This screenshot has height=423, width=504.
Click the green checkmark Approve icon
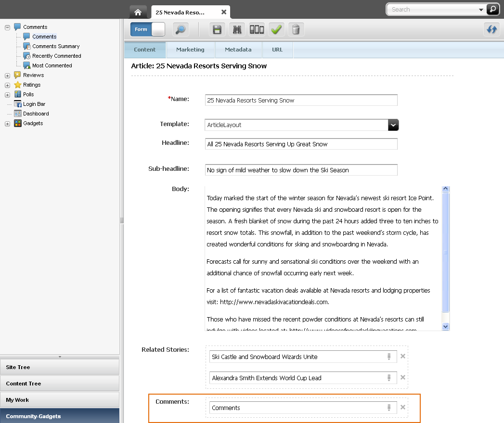(x=276, y=29)
